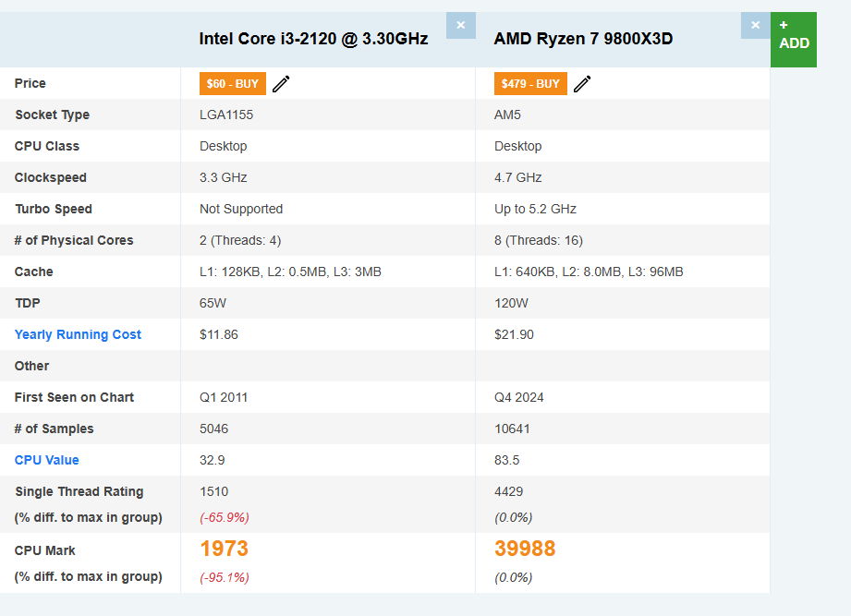Click the CPU Mark row label
851x616 pixels.
tap(45, 551)
